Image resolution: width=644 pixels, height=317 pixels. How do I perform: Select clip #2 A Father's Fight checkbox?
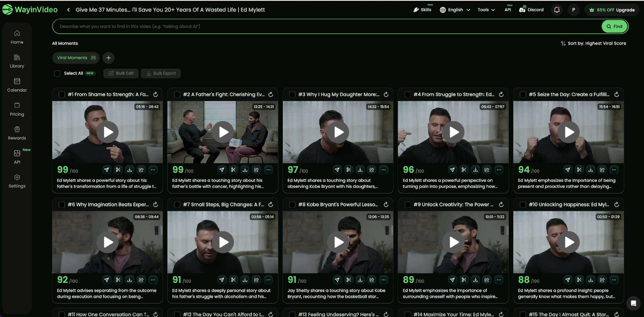coord(177,95)
